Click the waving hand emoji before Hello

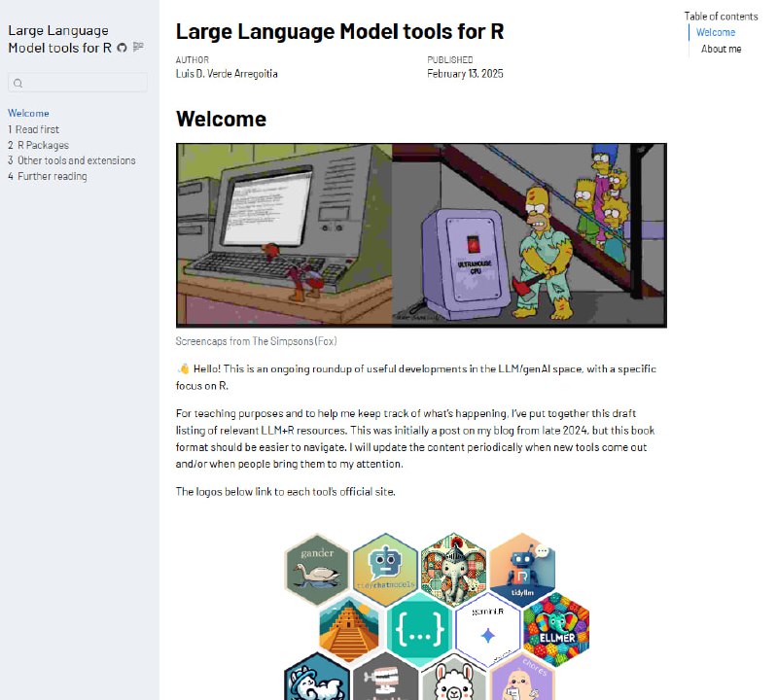tap(184, 368)
